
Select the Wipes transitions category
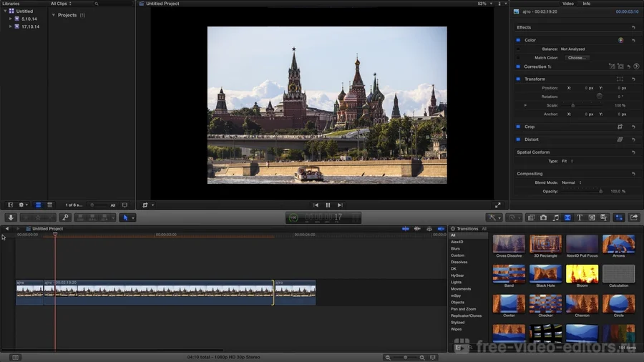pyautogui.click(x=456, y=329)
